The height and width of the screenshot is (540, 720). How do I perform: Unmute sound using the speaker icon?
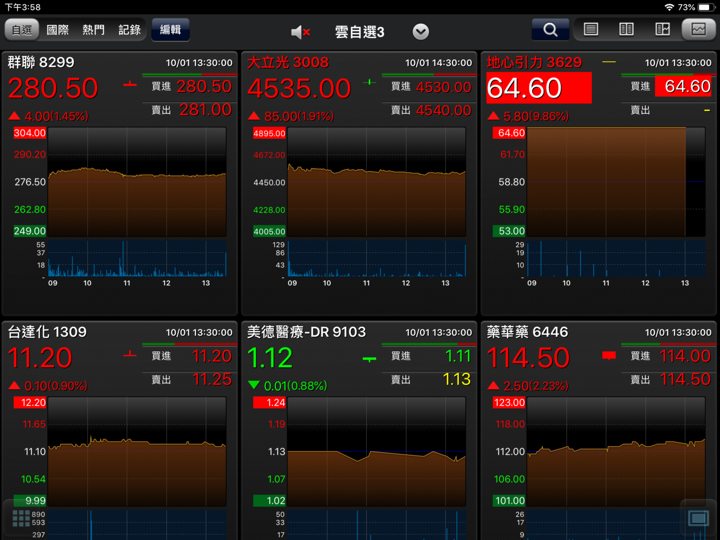click(300, 31)
